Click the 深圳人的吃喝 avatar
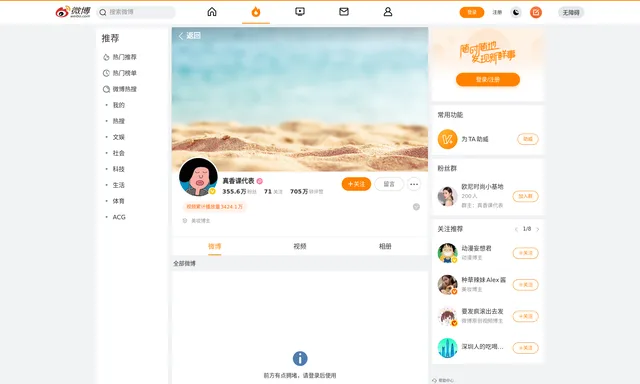 [x=447, y=348]
